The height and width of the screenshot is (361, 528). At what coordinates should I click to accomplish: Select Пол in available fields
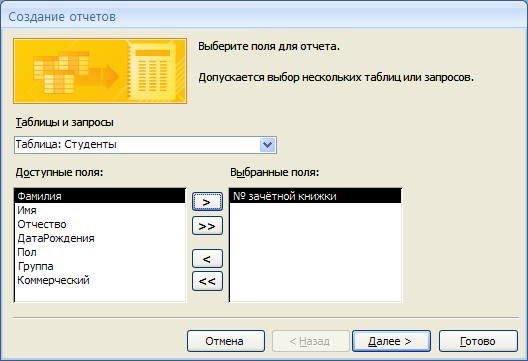click(100, 252)
